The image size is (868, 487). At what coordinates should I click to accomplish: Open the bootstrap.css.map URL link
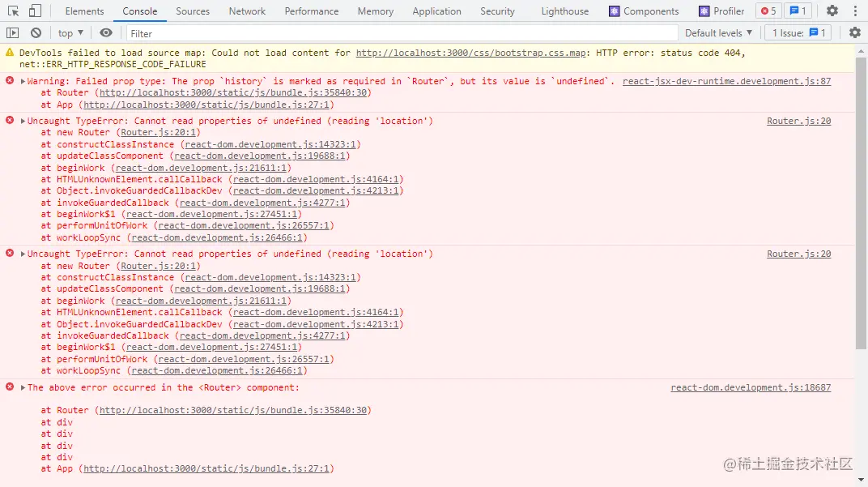[x=470, y=53]
